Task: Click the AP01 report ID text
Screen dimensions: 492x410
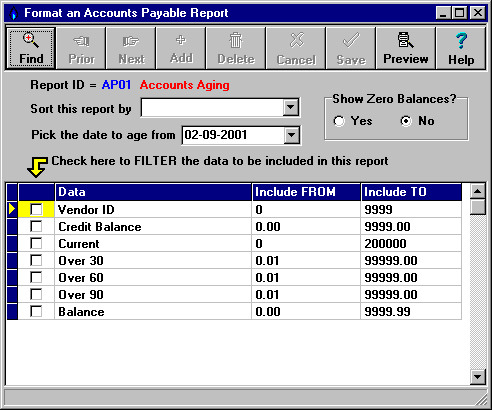Action: tap(116, 85)
